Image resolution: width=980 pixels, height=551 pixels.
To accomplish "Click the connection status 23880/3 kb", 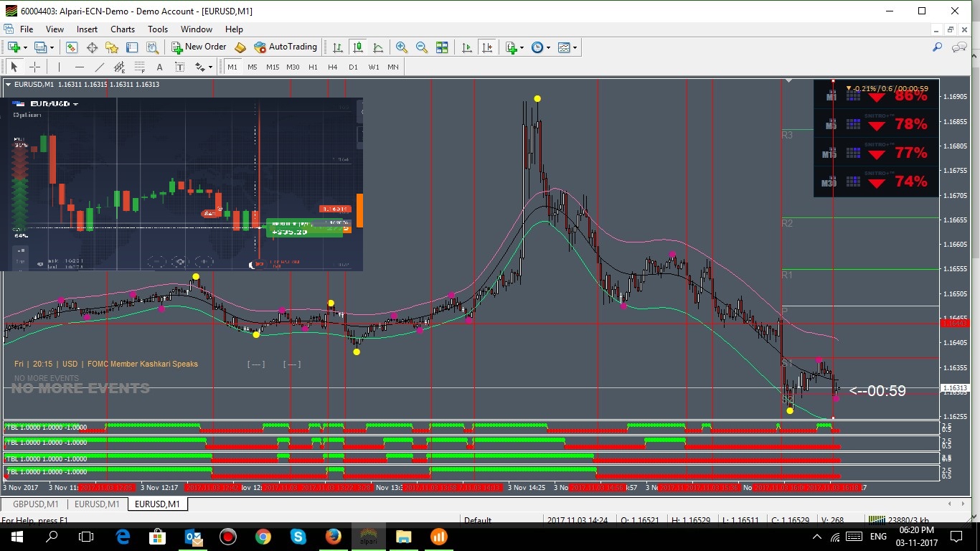I will (899, 520).
